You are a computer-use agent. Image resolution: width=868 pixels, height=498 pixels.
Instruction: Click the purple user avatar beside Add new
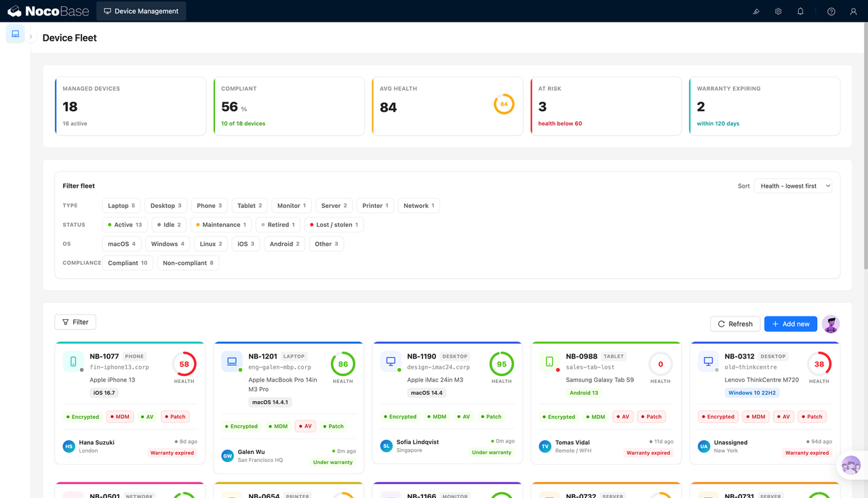[831, 324]
